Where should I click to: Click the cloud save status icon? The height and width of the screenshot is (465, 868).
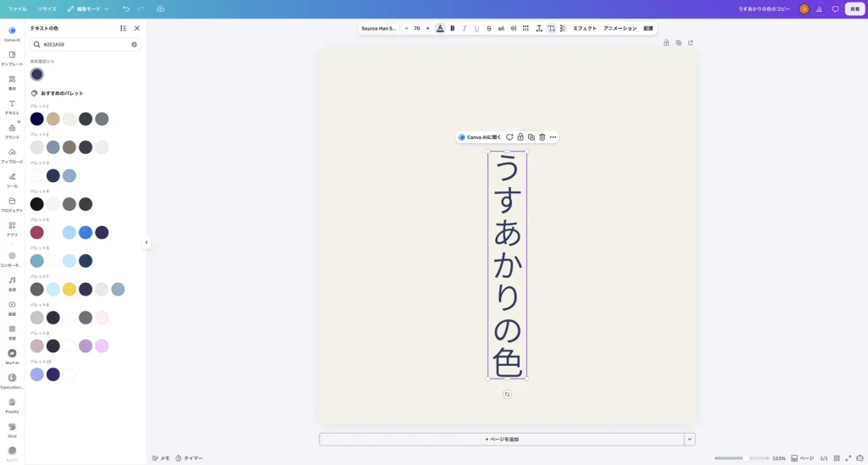(160, 8)
